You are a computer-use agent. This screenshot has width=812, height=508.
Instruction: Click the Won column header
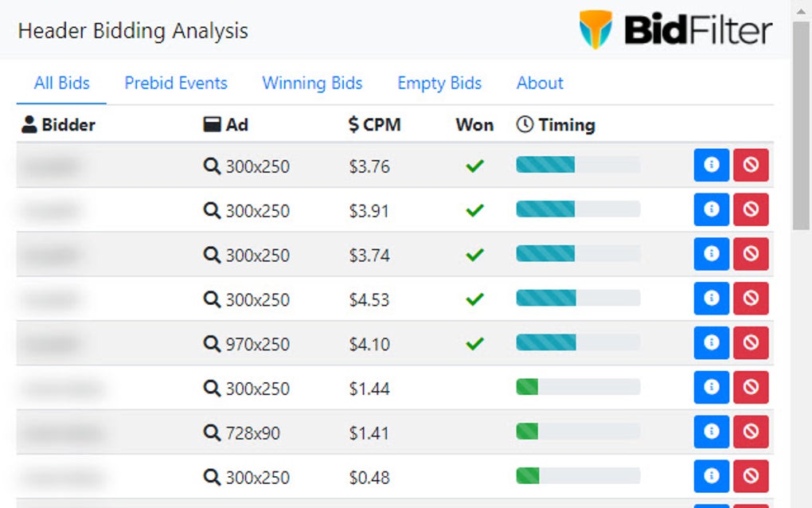[474, 124]
